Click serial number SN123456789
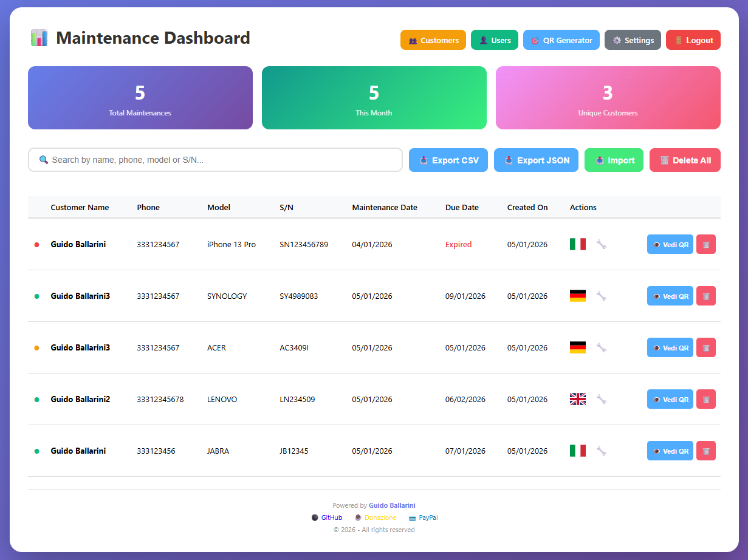Viewport: 748px width, 560px height. [304, 244]
